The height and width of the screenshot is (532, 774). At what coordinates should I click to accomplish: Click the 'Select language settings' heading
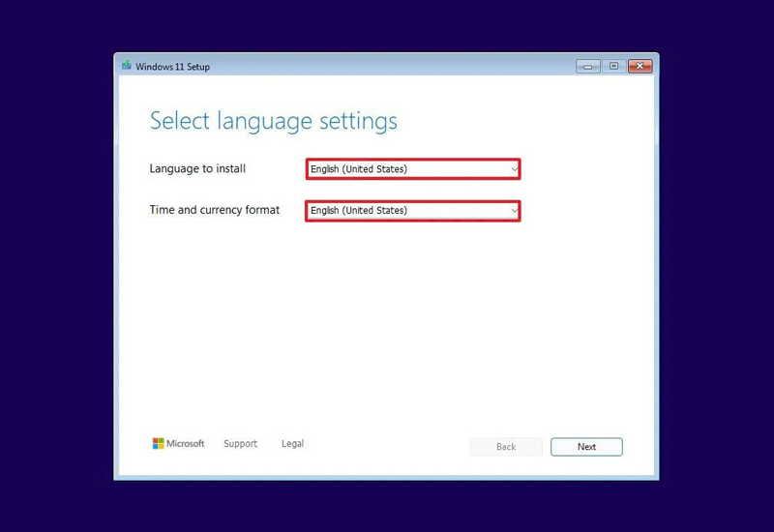tap(274, 122)
